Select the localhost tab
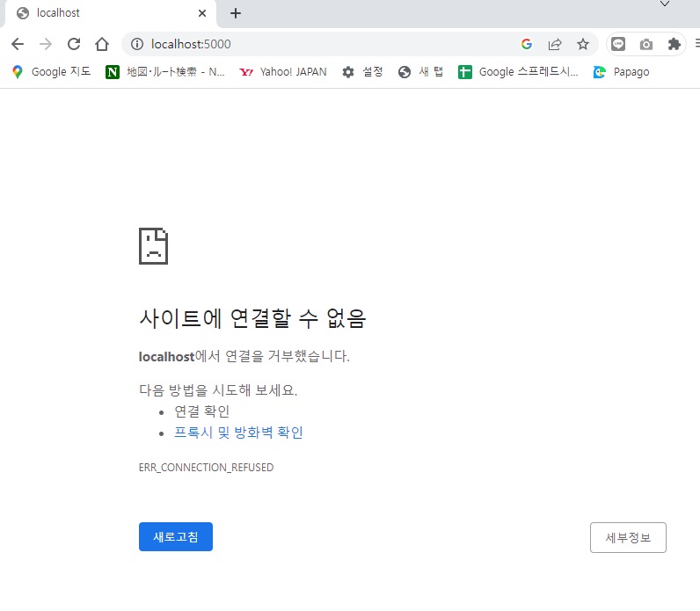The width and height of the screenshot is (700, 611). (x=111, y=13)
